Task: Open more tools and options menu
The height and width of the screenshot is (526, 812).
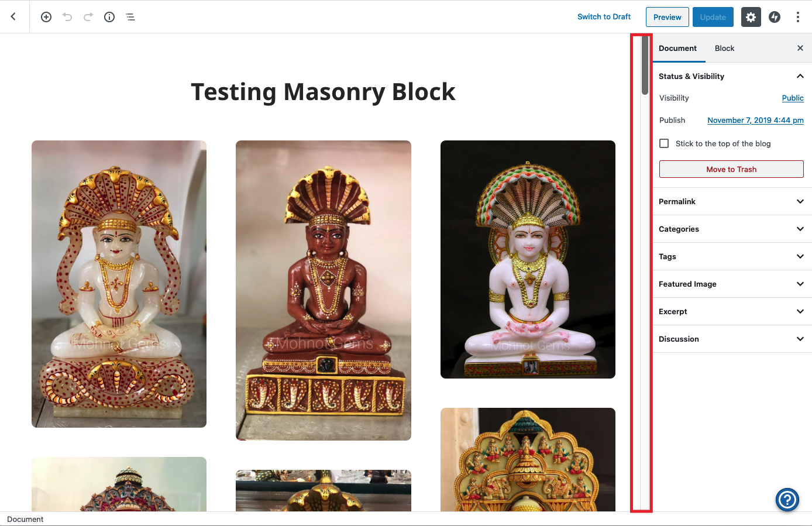Action: click(x=798, y=17)
